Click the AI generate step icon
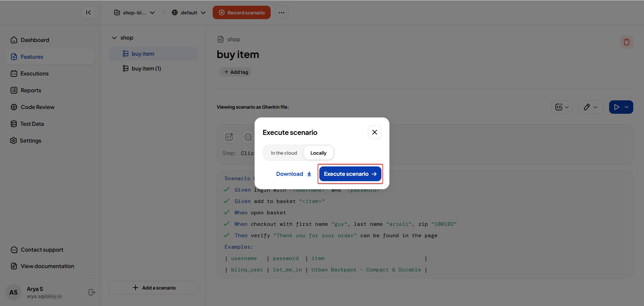The image size is (644, 306). (x=229, y=137)
